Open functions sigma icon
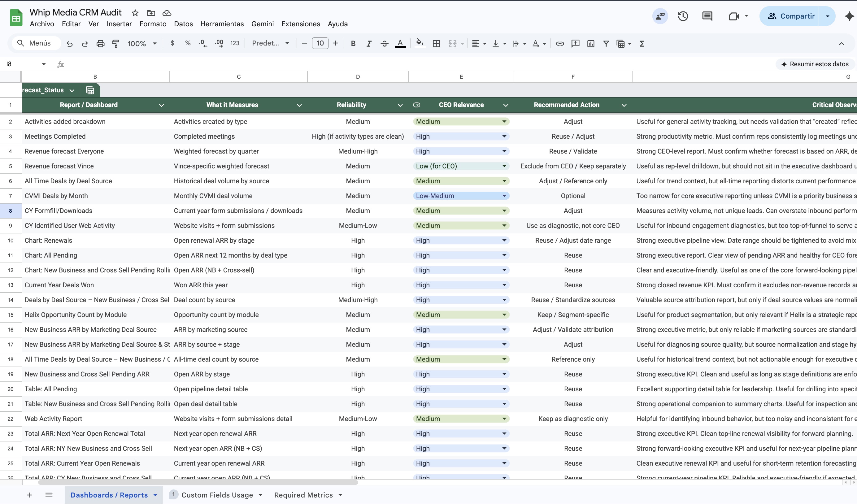The width and height of the screenshot is (857, 504). point(642,44)
